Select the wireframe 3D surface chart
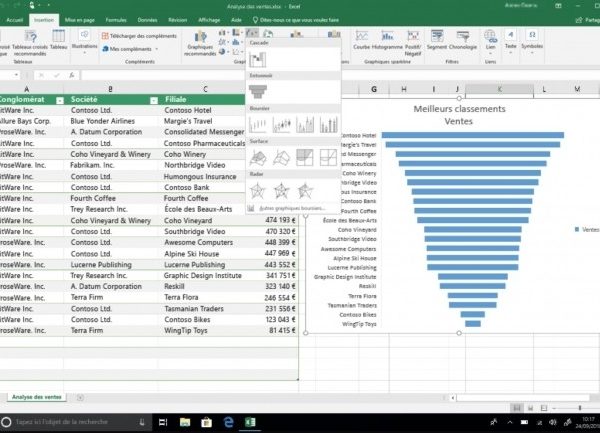The image size is (600, 433). click(281, 158)
